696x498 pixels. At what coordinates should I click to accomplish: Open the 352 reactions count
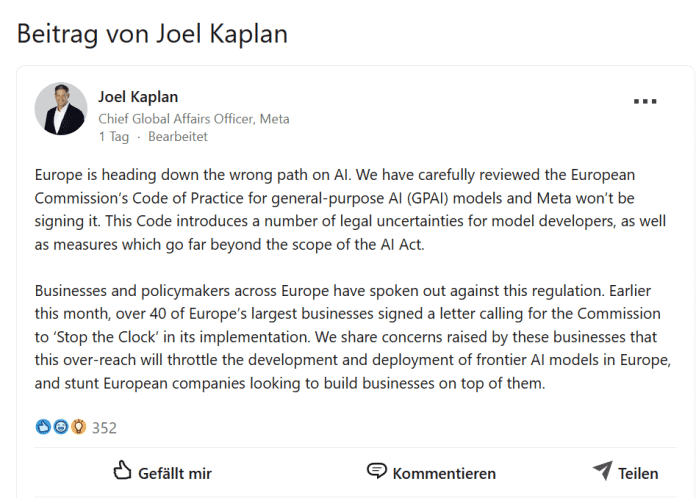click(104, 428)
